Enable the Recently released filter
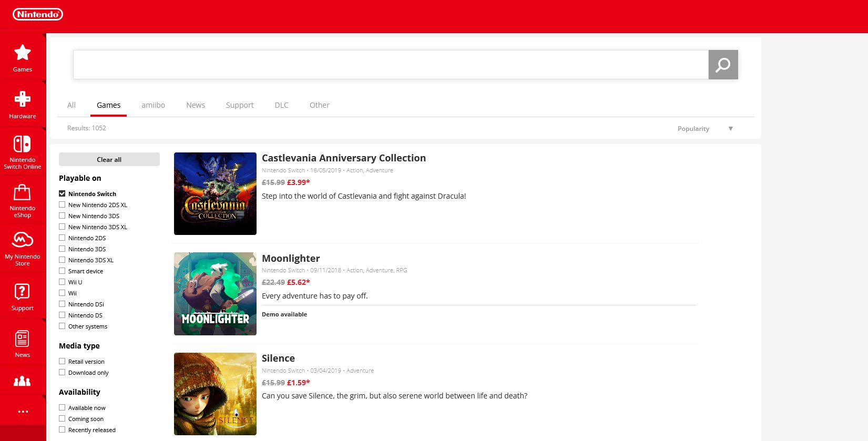 tap(62, 429)
